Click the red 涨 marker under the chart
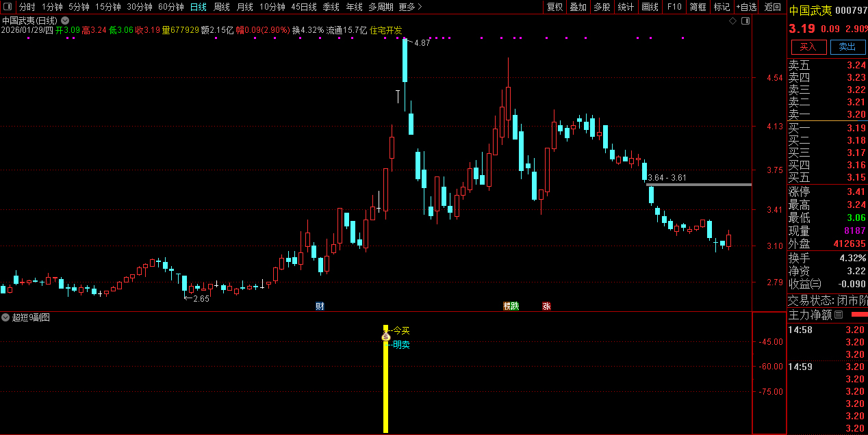Image resolution: width=868 pixels, height=435 pixels. coord(546,306)
